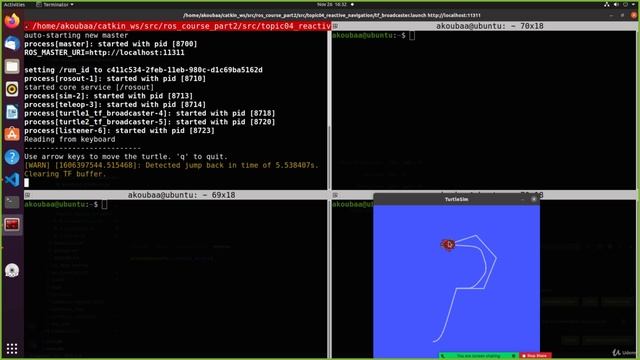Open the Files manager dock icon

pos(12,66)
